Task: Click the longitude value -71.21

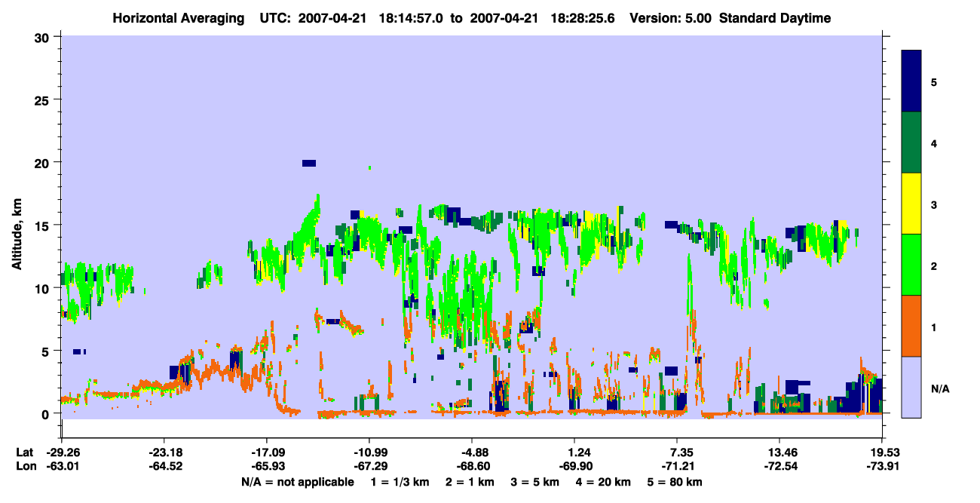Action: [x=678, y=467]
